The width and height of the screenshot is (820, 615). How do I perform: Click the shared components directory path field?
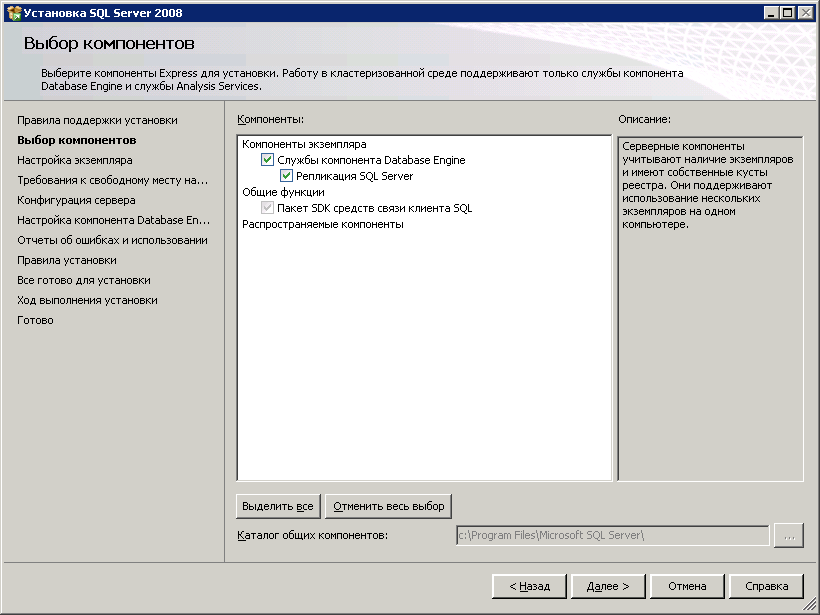pos(612,536)
